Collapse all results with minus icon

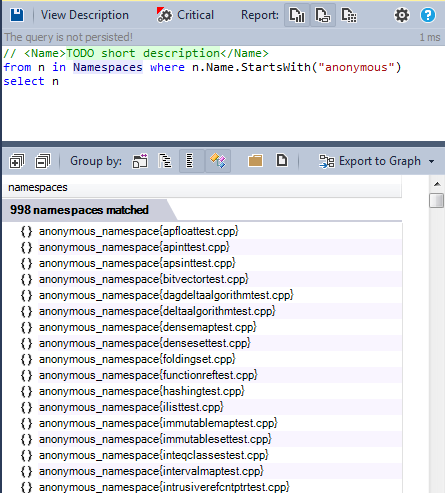coord(43,161)
